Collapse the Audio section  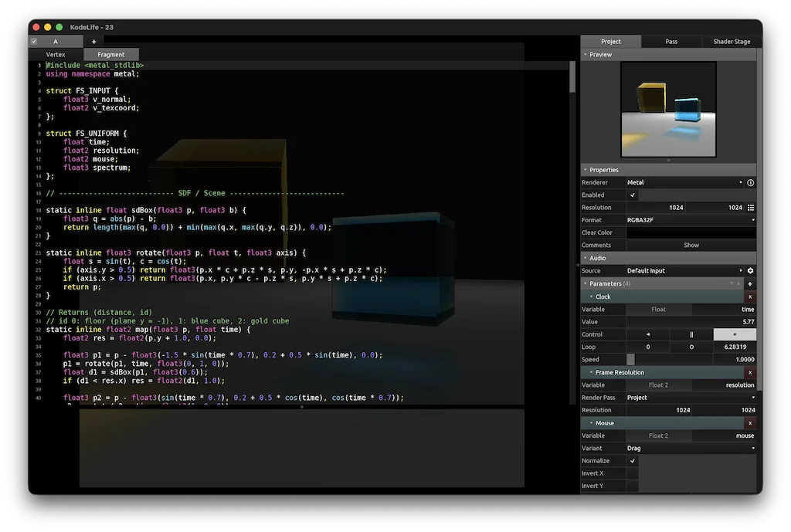(586, 258)
